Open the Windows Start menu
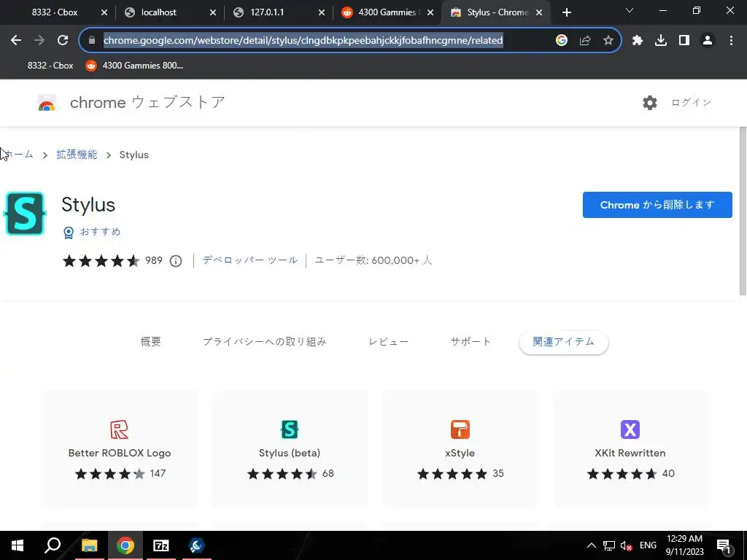747x560 pixels. (x=18, y=545)
